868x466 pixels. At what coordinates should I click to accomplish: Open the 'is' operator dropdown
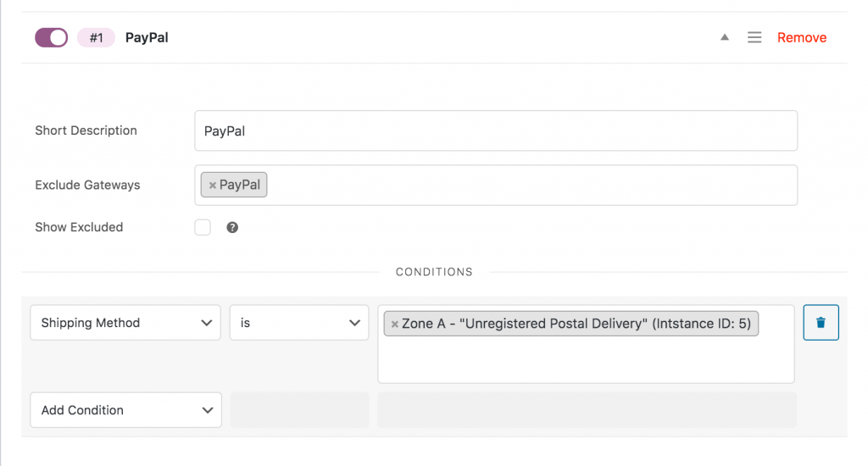(299, 323)
